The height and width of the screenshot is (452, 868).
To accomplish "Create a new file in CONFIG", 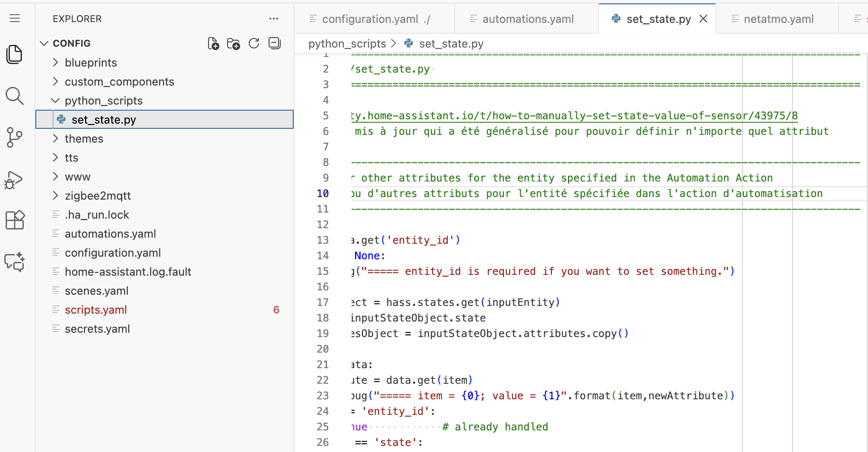I will [x=213, y=44].
